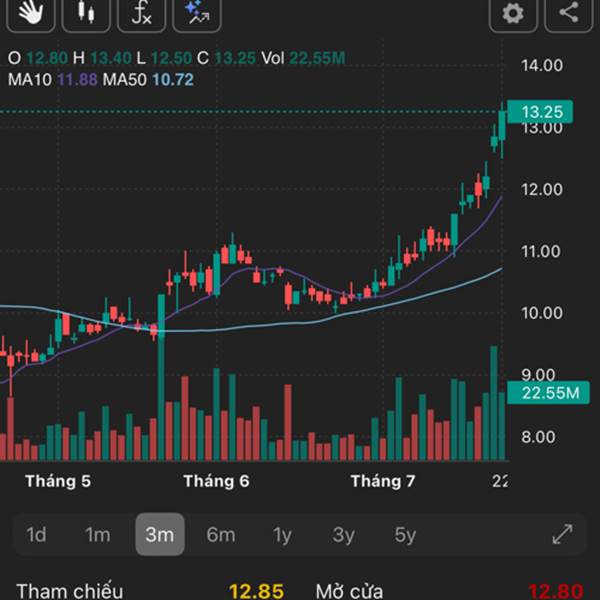Tap the 10.00 price axis label
The width and height of the screenshot is (600, 600).
pyautogui.click(x=542, y=313)
